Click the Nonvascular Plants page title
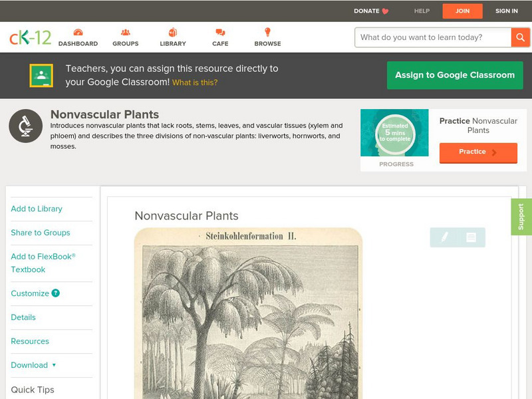 click(x=104, y=114)
